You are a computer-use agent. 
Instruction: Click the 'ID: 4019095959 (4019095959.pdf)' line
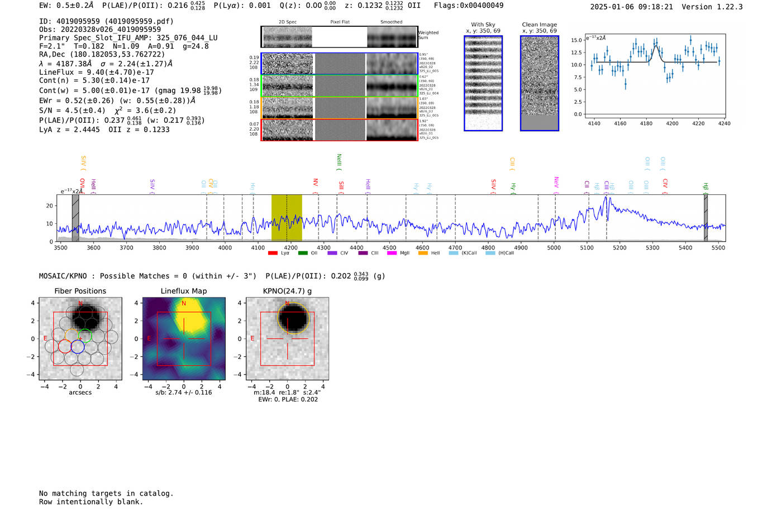[x=106, y=21]
